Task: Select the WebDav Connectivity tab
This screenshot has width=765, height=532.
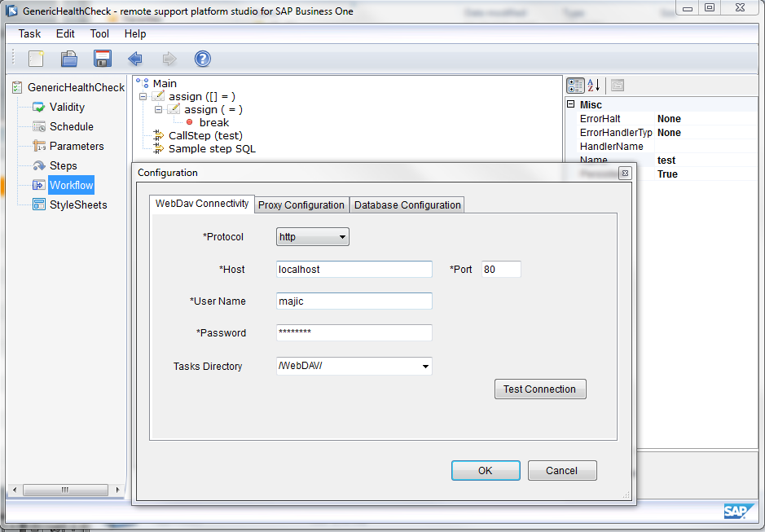Action: tap(202, 204)
